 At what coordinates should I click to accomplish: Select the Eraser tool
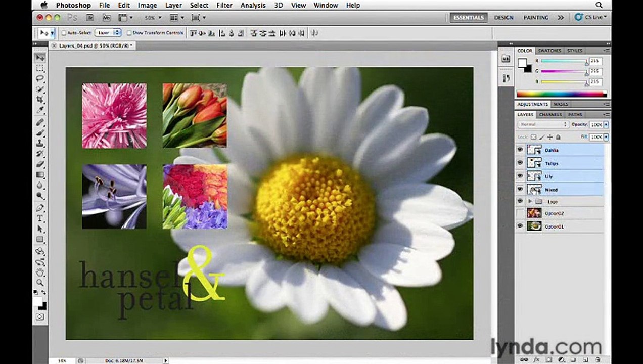point(40,164)
